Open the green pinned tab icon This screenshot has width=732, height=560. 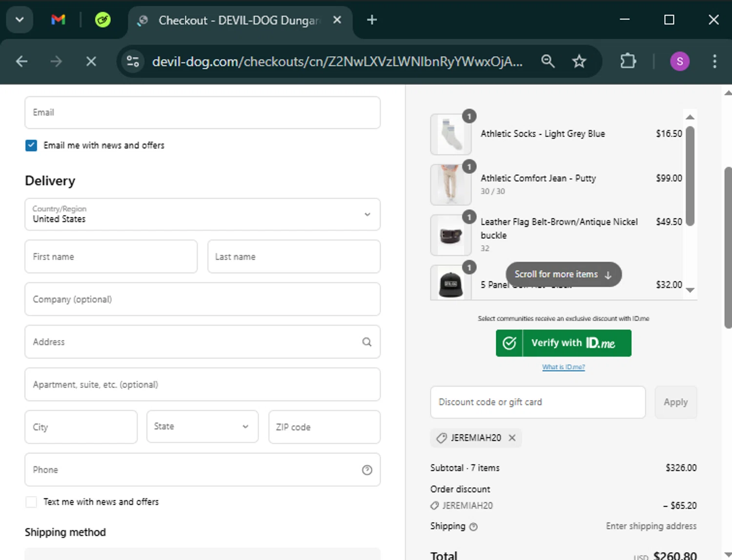pyautogui.click(x=102, y=20)
